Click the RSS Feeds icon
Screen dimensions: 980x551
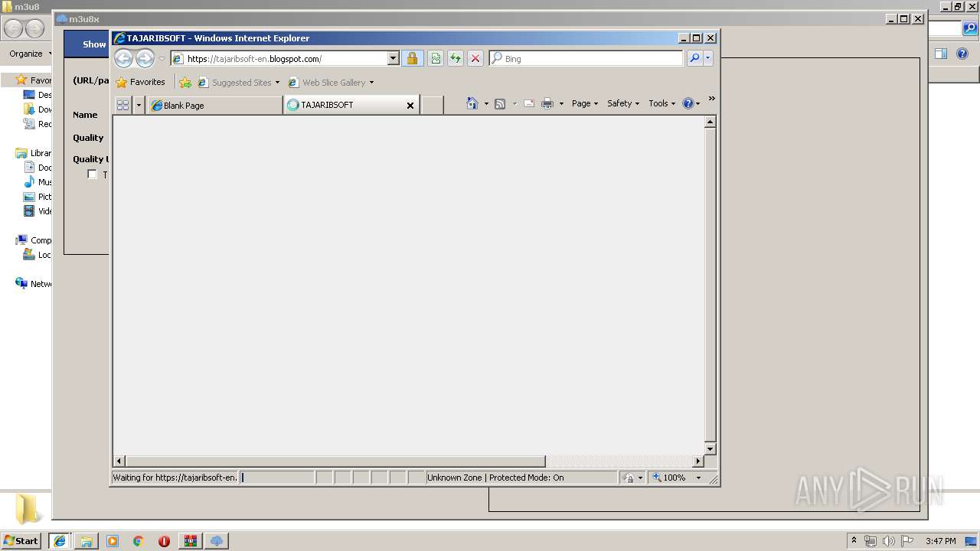click(500, 103)
